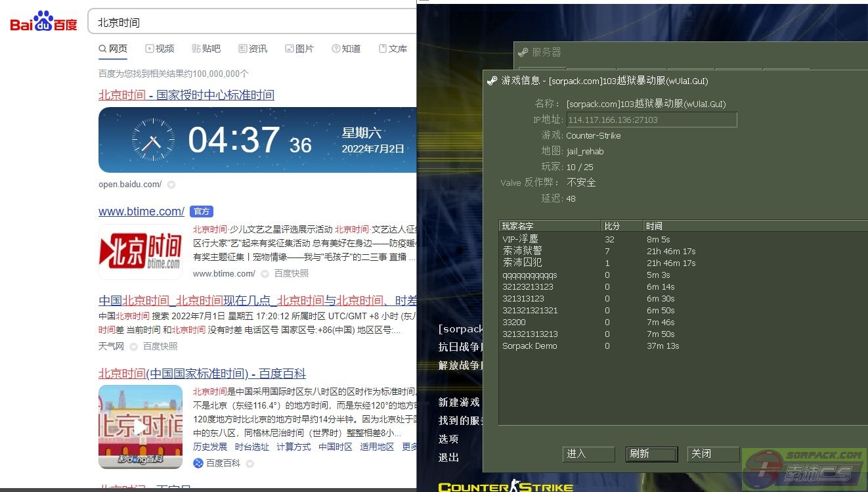This screenshot has width=868, height=492.
Task: Sort players by 比分 column header
Action: click(622, 226)
